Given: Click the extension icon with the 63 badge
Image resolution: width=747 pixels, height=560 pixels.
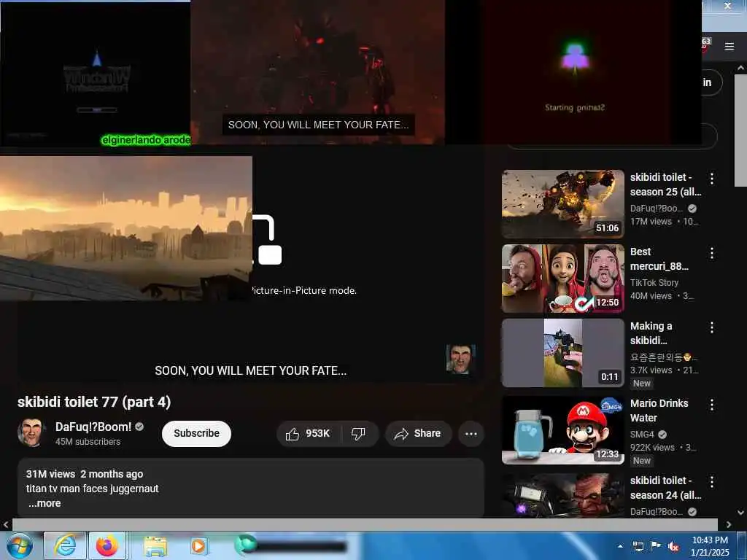Looking at the screenshot, I should 705,44.
